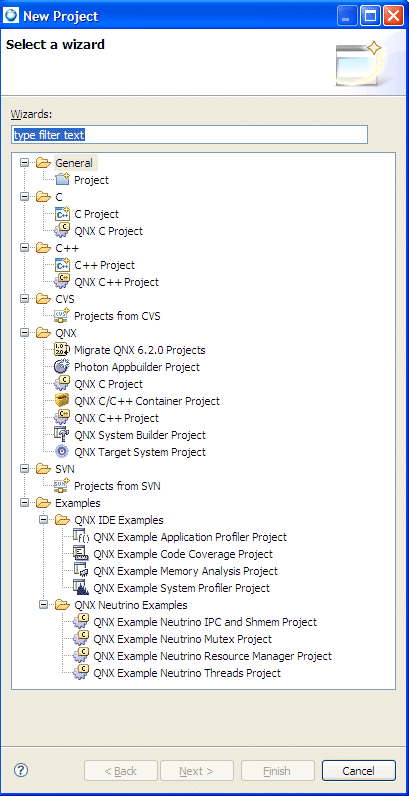Click the QNX C/C++ Container Project icon
The height and width of the screenshot is (796, 409).
click(62, 401)
